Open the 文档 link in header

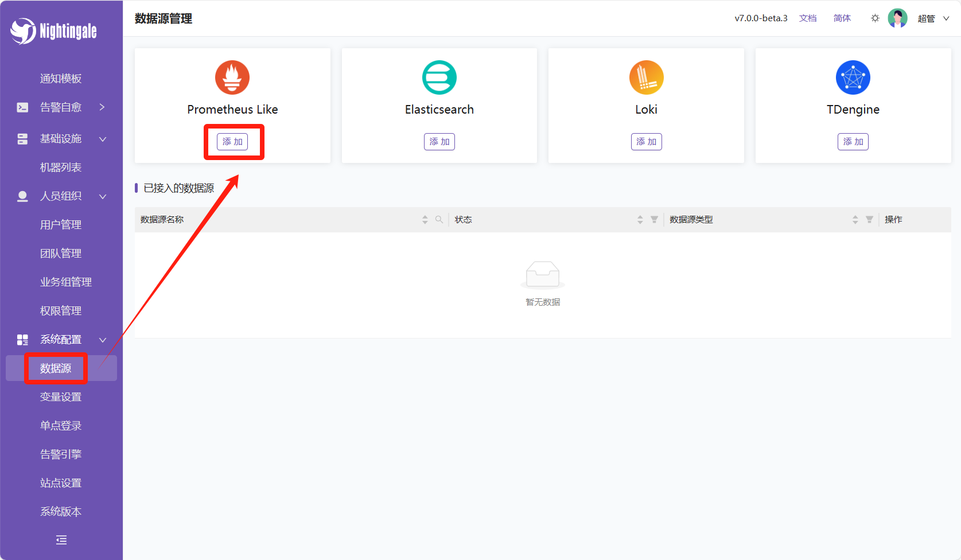click(808, 18)
